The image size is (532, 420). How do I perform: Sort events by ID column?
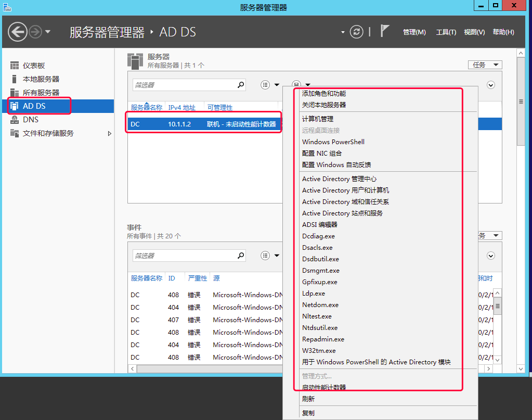172,278
